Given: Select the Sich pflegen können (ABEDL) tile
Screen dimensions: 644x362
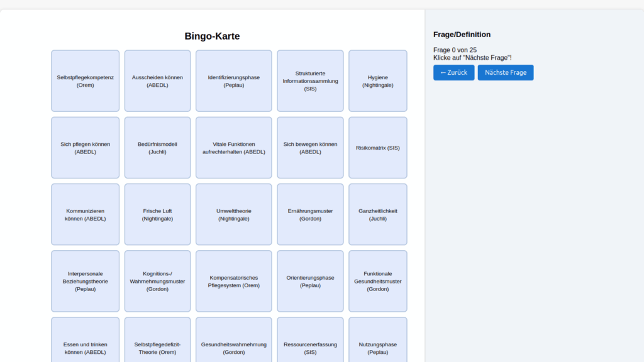Looking at the screenshot, I should (85, 148).
